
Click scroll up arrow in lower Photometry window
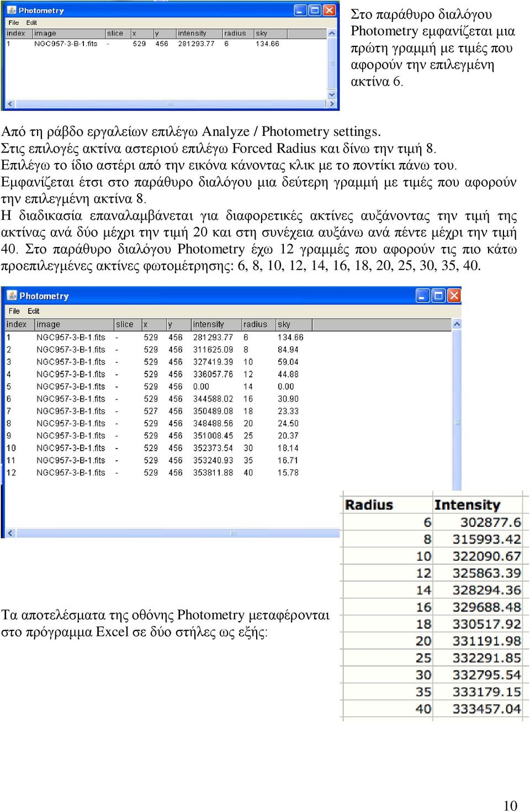click(457, 324)
